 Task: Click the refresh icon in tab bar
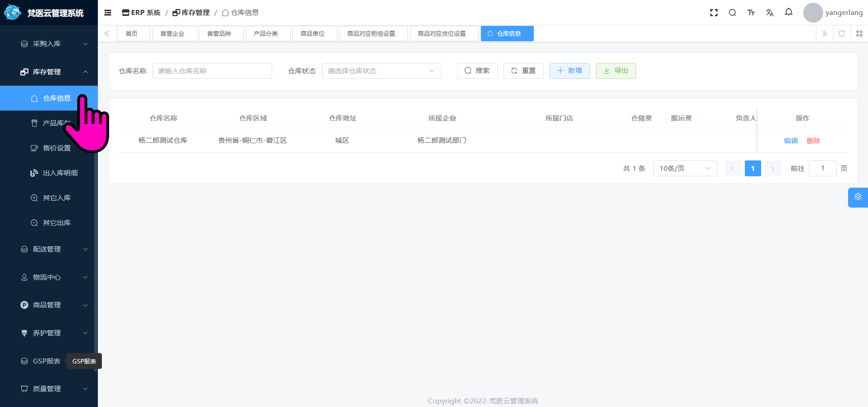[842, 34]
